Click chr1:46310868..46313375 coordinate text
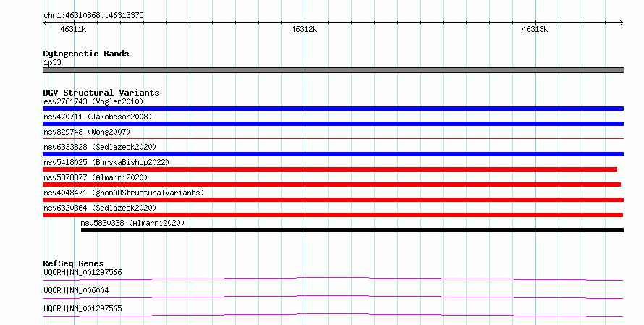Screen dimensions: 644x325 point(93,15)
